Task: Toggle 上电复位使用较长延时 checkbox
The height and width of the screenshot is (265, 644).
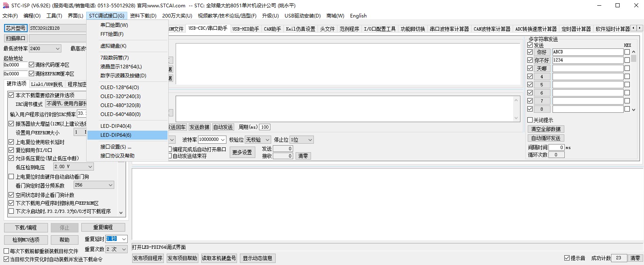Action: click(x=11, y=142)
